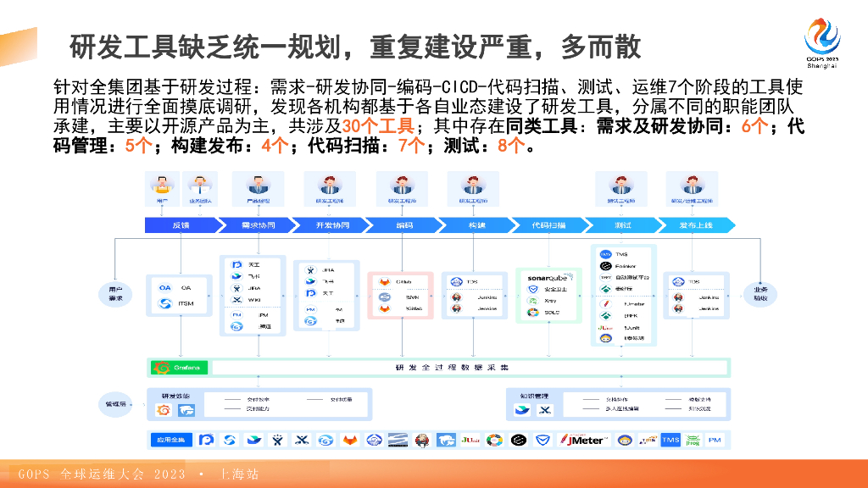
Task: Click the ITSM swirl icon
Action: pos(165,303)
